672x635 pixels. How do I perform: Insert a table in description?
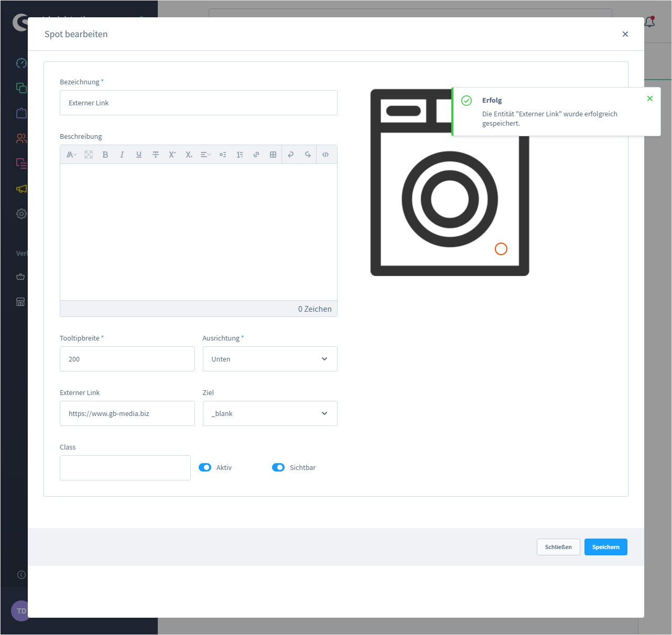coord(273,155)
